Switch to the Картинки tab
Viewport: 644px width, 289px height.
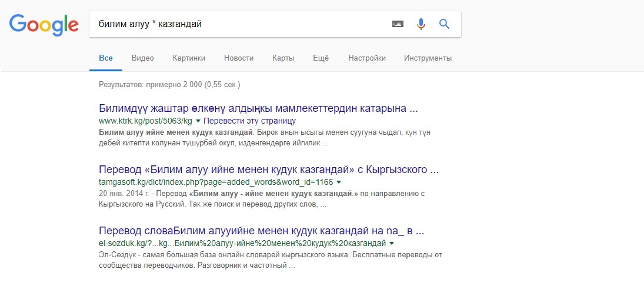tap(189, 58)
